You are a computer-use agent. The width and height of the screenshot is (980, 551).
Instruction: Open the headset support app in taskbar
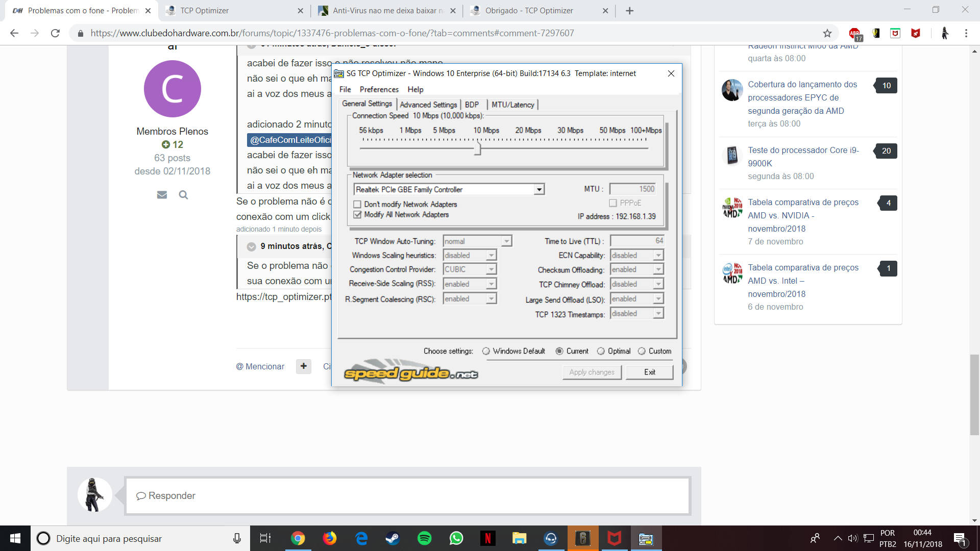point(551,538)
